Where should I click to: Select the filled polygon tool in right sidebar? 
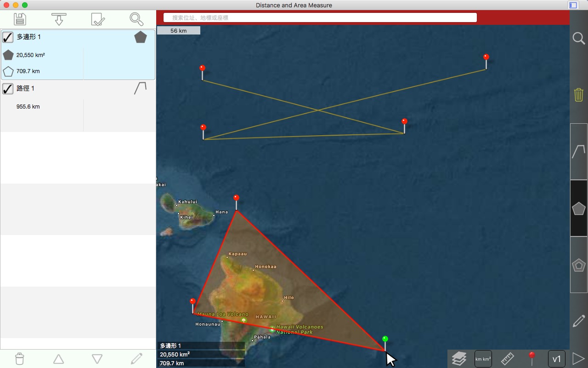[x=579, y=208]
